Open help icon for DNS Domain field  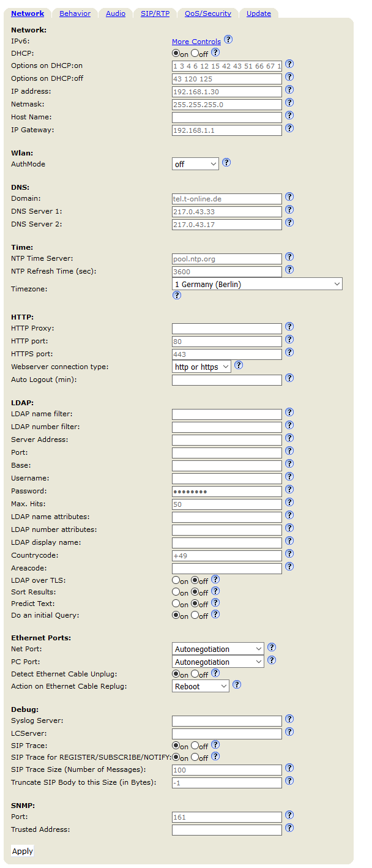[x=289, y=196]
